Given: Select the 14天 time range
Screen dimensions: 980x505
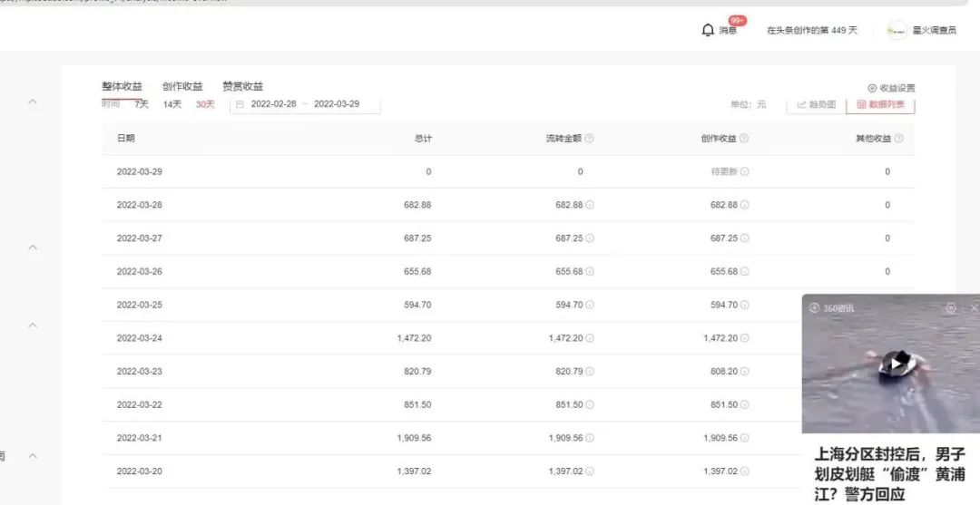Looking at the screenshot, I should tap(172, 104).
